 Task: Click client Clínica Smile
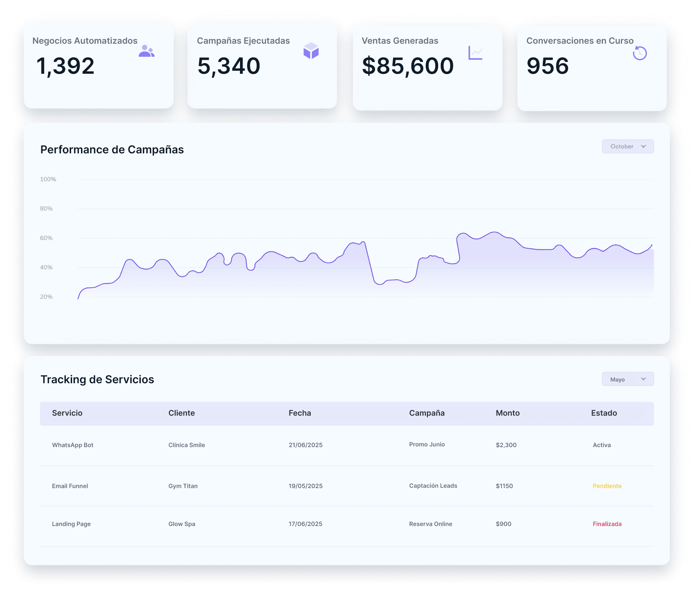pyautogui.click(x=187, y=445)
